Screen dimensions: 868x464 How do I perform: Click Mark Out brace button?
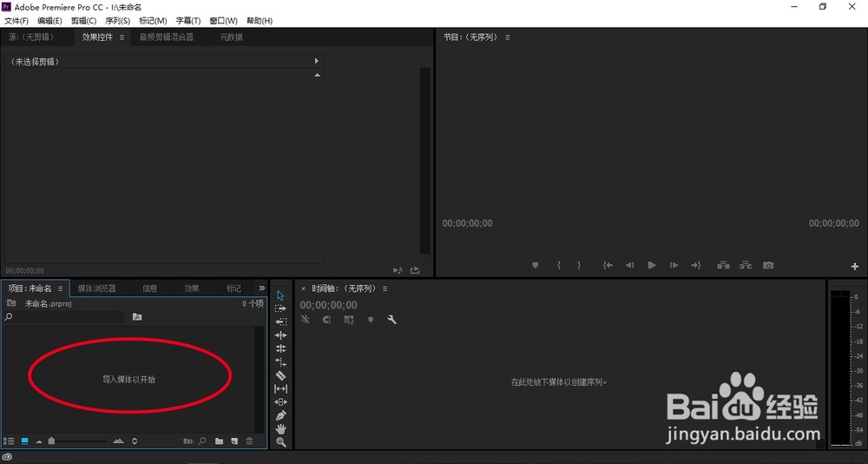coord(579,266)
